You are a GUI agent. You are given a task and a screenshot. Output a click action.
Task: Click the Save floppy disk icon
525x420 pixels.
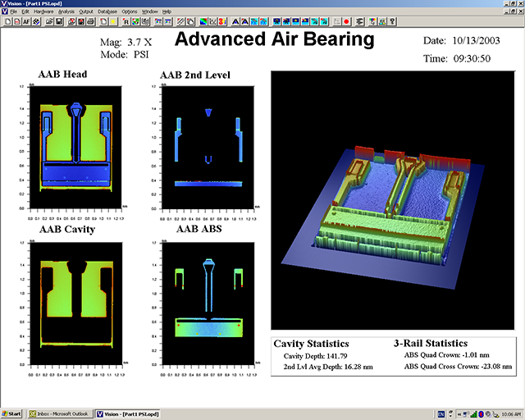click(59, 21)
